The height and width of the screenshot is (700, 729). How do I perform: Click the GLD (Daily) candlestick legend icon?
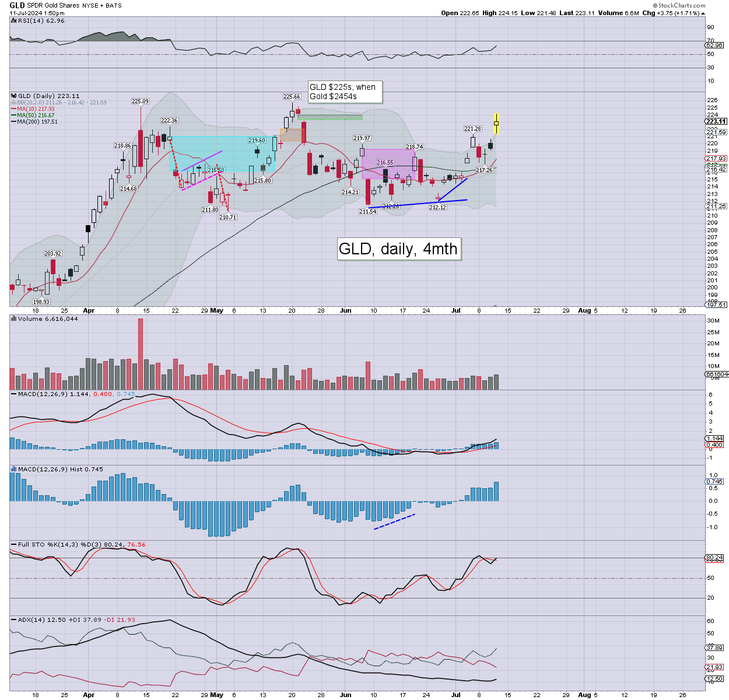point(13,96)
